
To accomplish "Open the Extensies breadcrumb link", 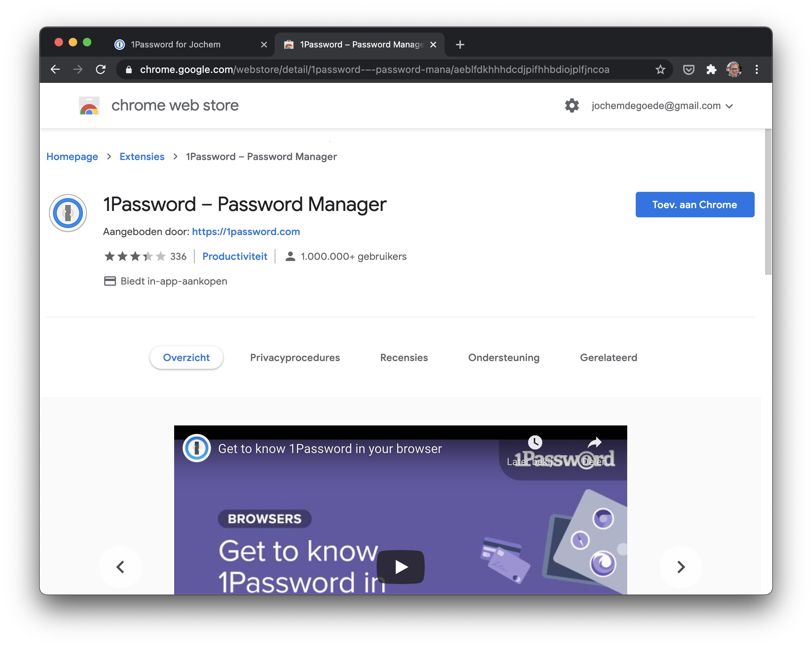I will 142,156.
